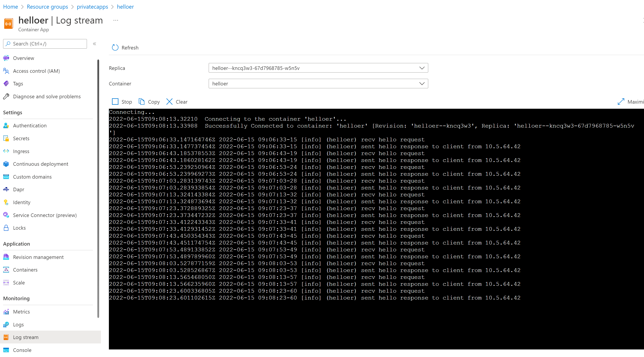Image resolution: width=644 pixels, height=357 pixels.
Task: Open the Ingress settings menu item
Action: click(x=21, y=151)
